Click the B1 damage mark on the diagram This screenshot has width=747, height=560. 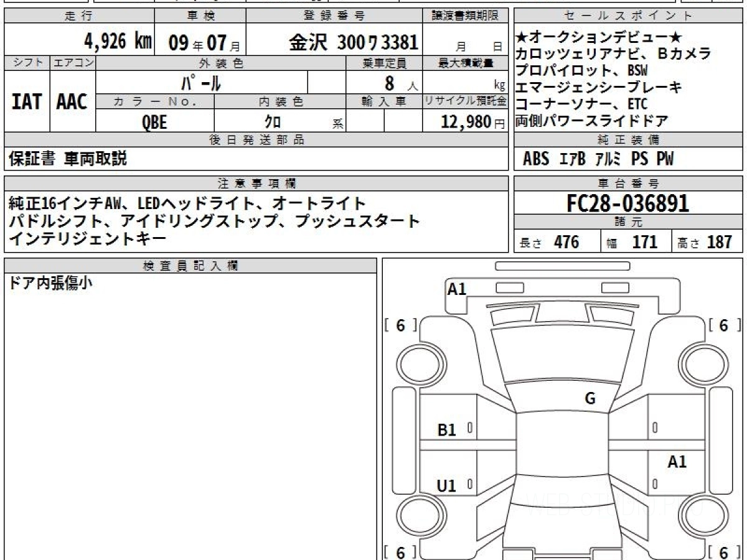pos(447,429)
